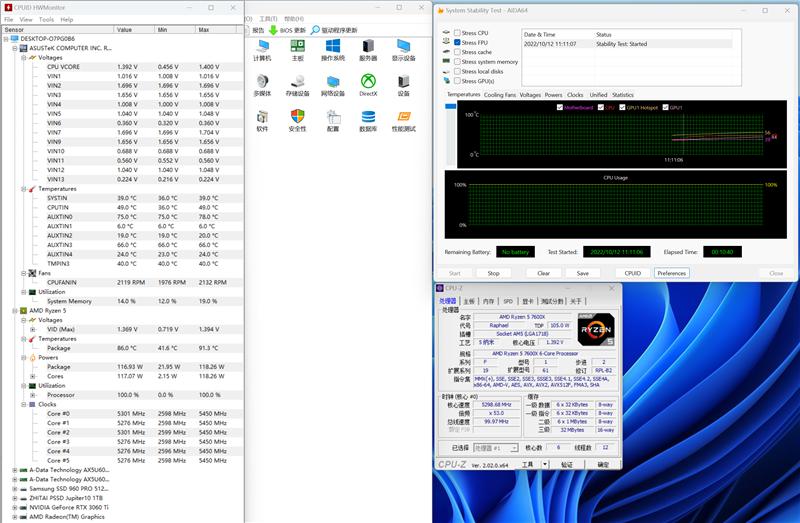Open the 工具 dropdown arrow in CPU-Z

pyautogui.click(x=545, y=464)
